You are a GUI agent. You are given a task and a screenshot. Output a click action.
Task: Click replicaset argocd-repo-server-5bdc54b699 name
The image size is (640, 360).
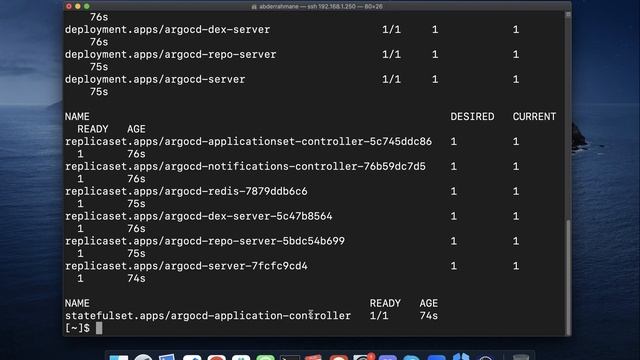[205, 241]
